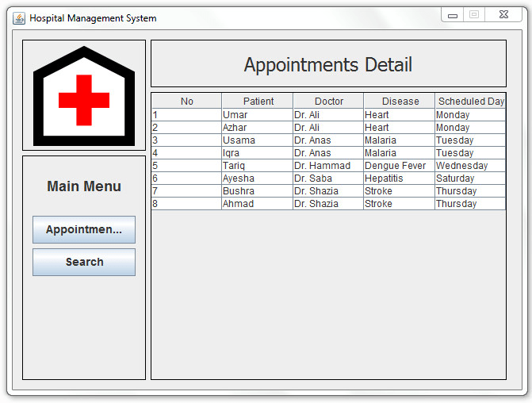This screenshot has width=532, height=403.
Task: Select patient cell Umar
Action: [258, 115]
